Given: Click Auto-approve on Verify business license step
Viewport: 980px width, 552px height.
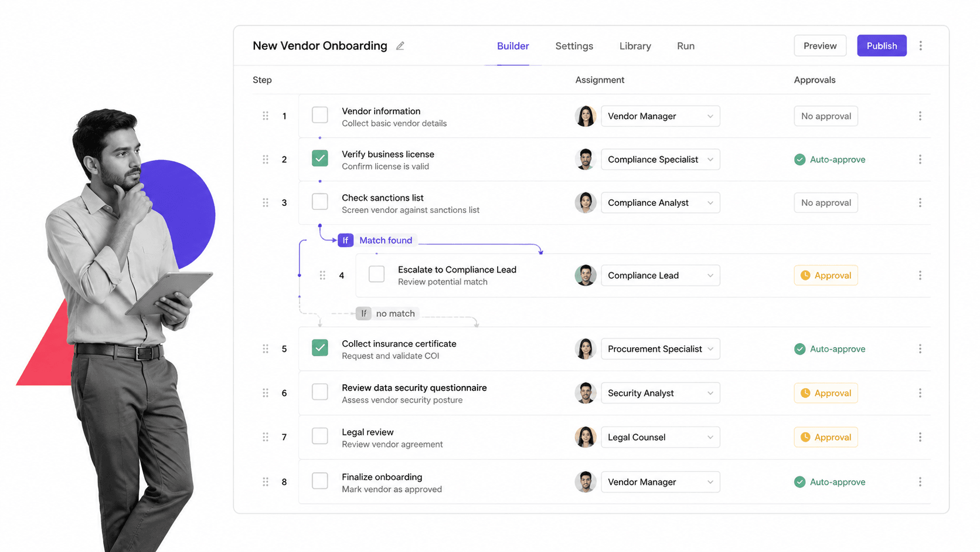Looking at the screenshot, I should click(830, 160).
